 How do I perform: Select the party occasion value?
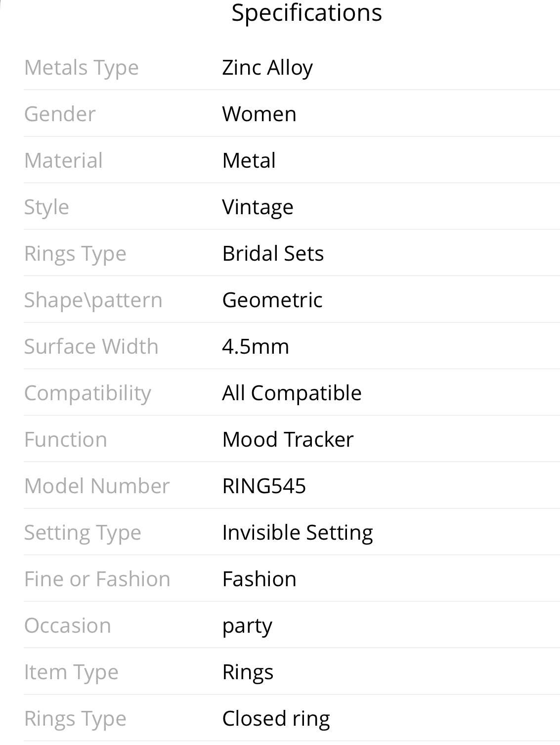click(247, 626)
